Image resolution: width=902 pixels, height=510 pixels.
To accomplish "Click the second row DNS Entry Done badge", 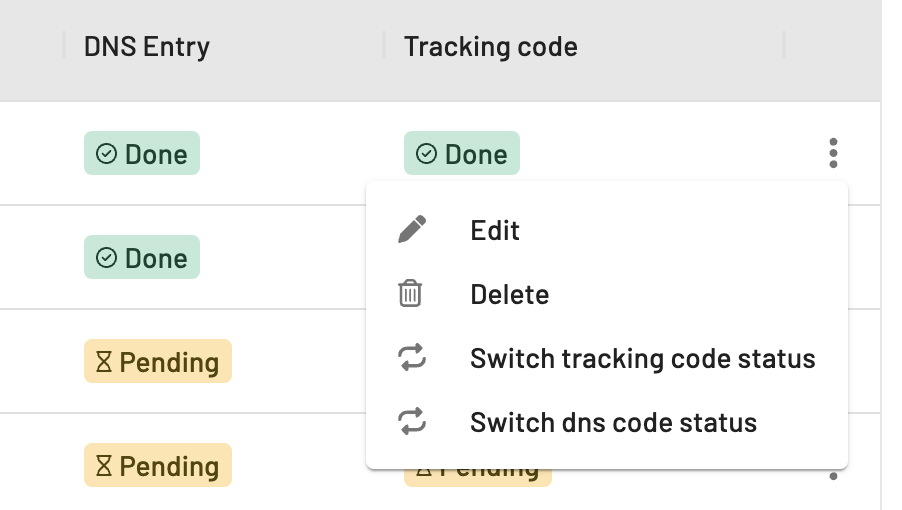I will tap(142, 257).
